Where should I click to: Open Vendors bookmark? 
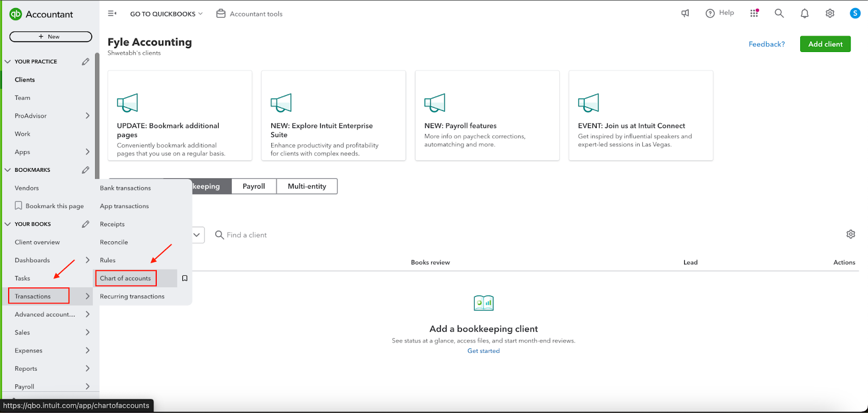[27, 188]
